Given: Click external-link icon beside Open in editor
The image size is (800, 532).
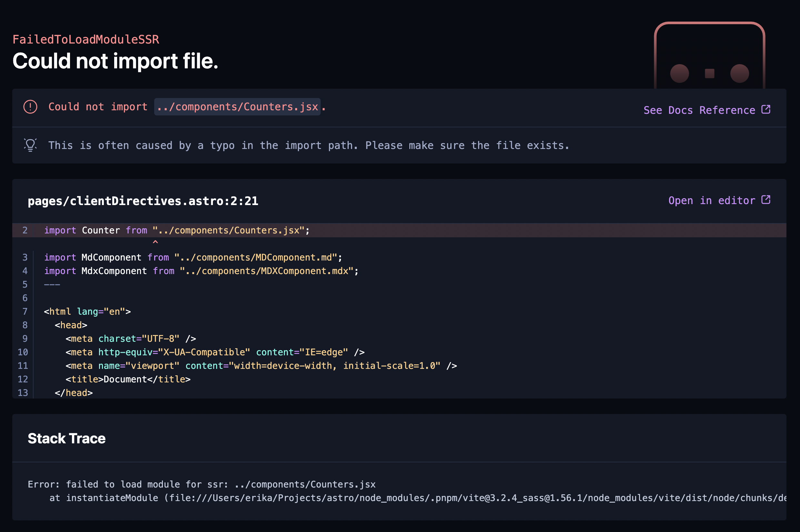Looking at the screenshot, I should [766, 200].
